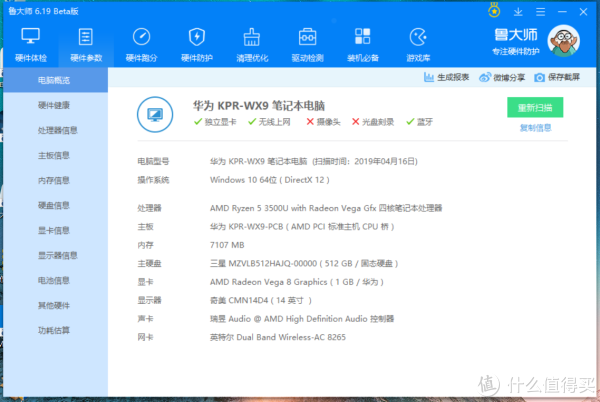This screenshot has height=402, width=600.
Task: Click the 奇美 CMN14D4 display value
Action: point(261,300)
